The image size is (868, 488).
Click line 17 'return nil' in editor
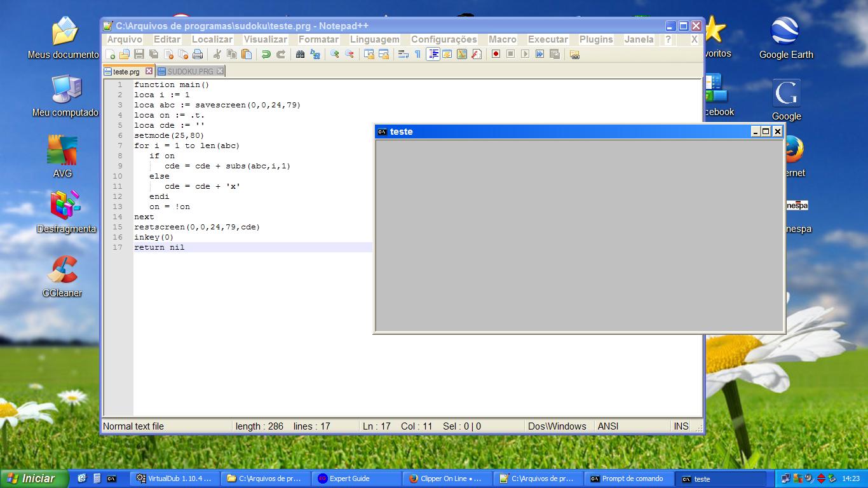coord(159,248)
